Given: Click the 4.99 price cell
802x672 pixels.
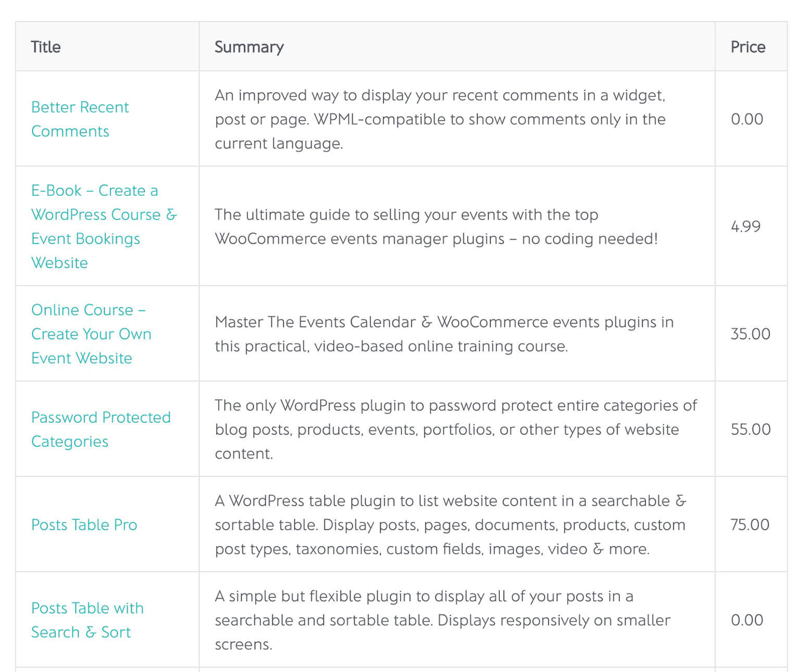Looking at the screenshot, I should tap(745, 227).
